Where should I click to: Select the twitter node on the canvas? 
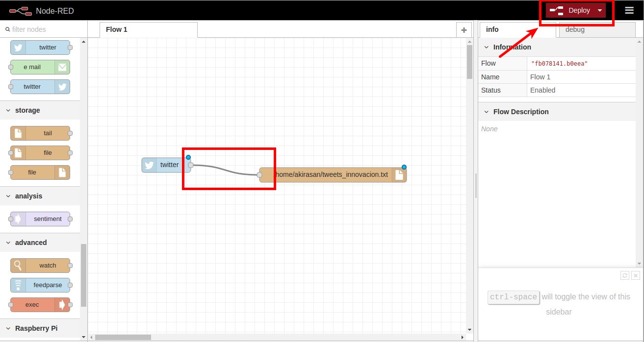(166, 165)
